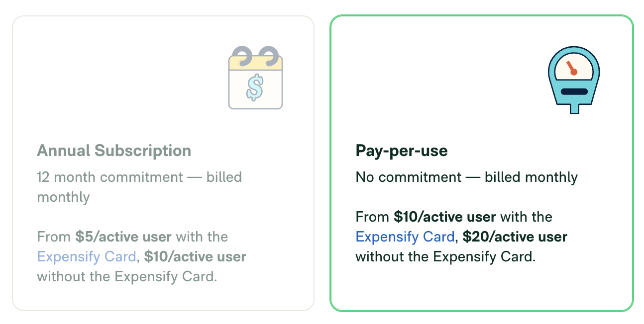Click the $20/active user price text
The height and width of the screenshot is (324, 644).
point(515,237)
